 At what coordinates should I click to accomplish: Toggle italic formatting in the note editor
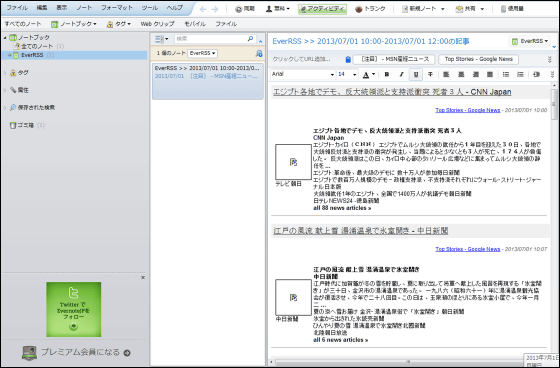401,74
